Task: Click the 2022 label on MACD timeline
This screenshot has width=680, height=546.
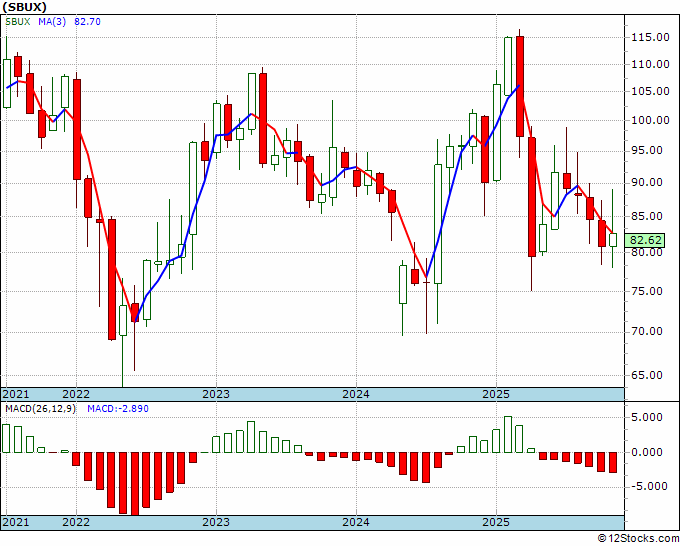Action: (x=76, y=522)
